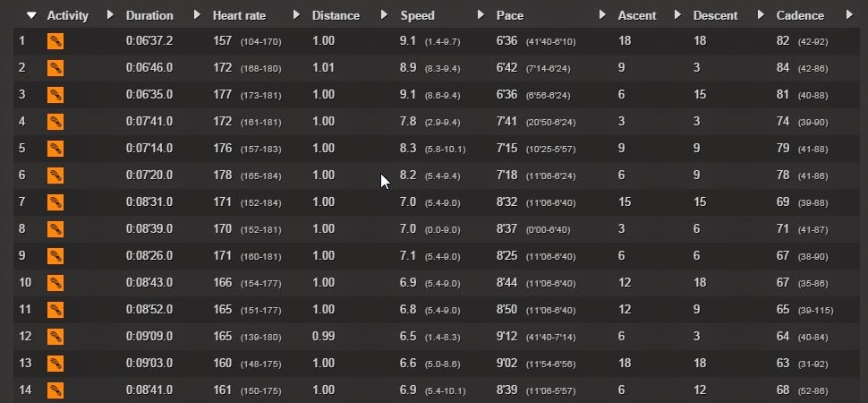
Task: Select lap 10 duration 0:08'43.0
Action: [149, 283]
